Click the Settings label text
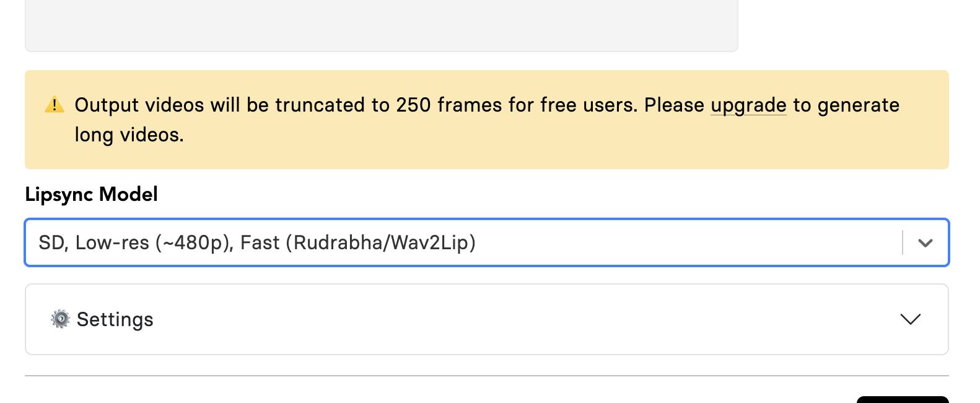Screen dimensions: 980x403 [115, 320]
